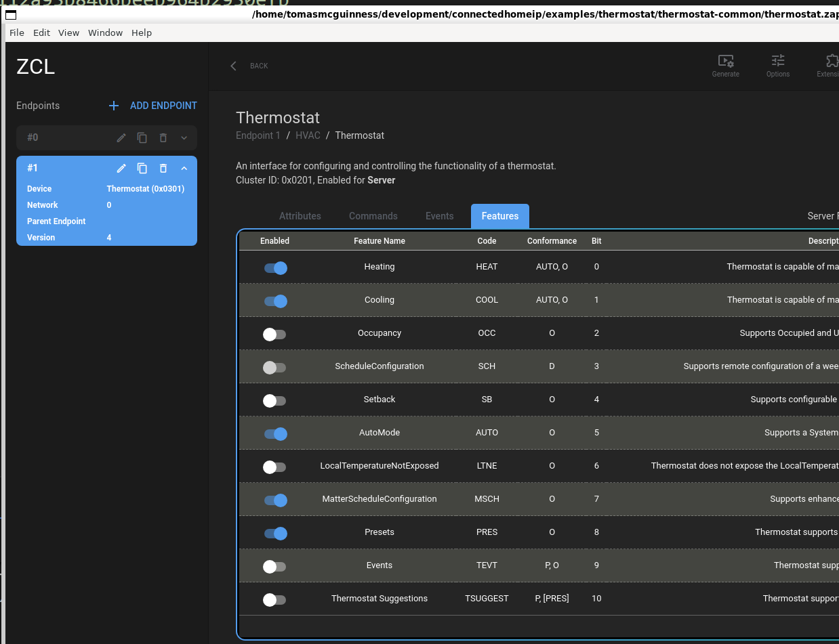Switch to the Attributes tab
This screenshot has height=644, width=839.
300,216
